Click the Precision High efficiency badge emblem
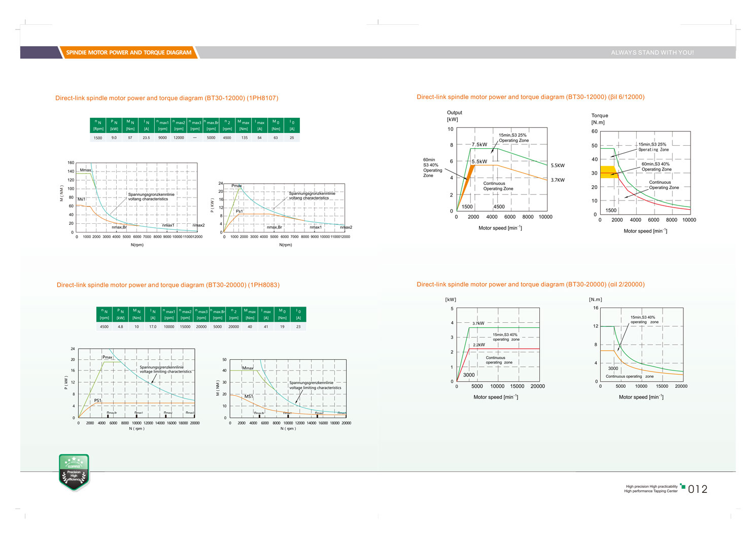Viewport: 756px width, 538px height. click(74, 473)
